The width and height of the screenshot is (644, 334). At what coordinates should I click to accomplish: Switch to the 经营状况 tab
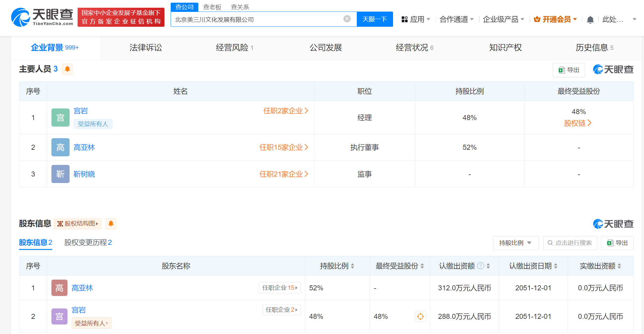point(414,48)
